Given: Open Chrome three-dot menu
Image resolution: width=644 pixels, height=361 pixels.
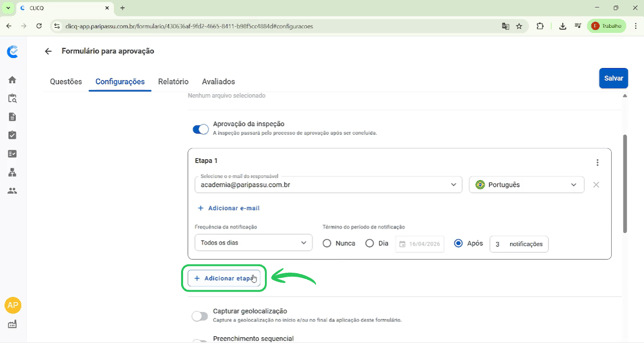Looking at the screenshot, I should (635, 26).
